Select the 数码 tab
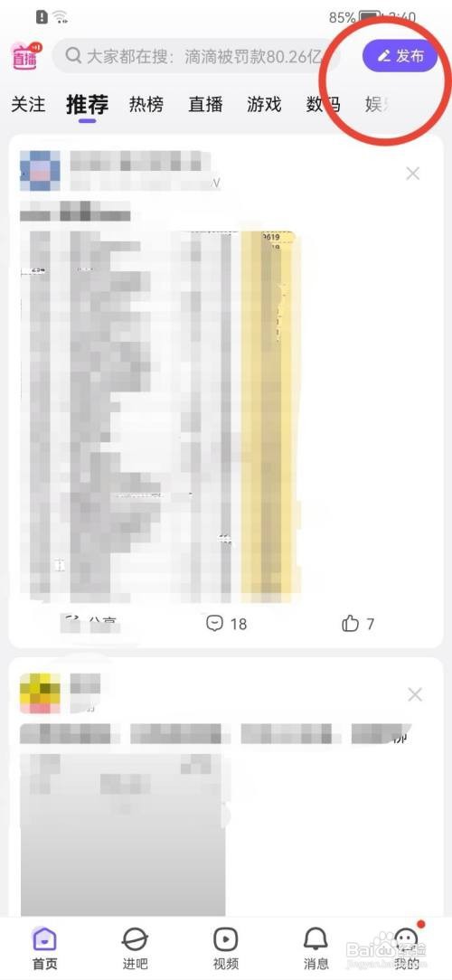 [324, 104]
